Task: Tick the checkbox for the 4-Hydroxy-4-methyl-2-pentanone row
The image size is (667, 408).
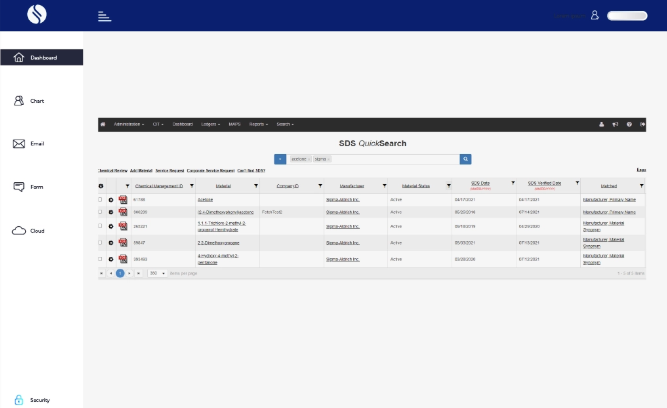Action: pos(100,258)
